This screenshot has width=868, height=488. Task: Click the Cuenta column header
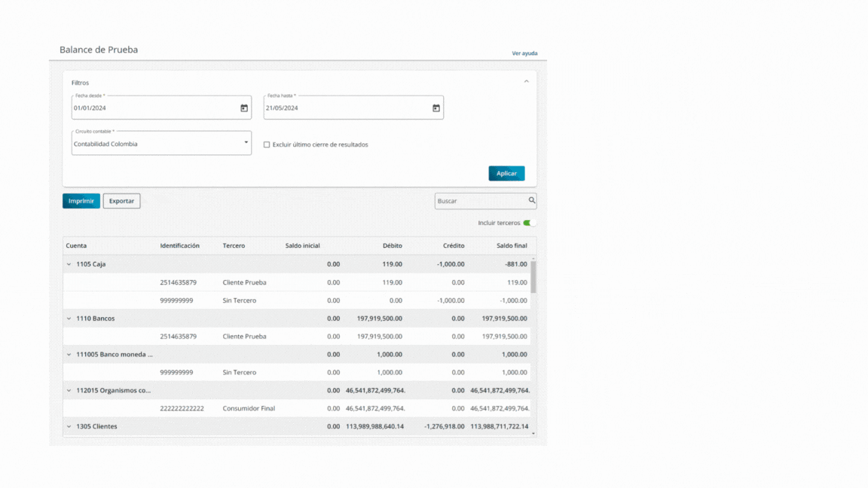pyautogui.click(x=76, y=246)
